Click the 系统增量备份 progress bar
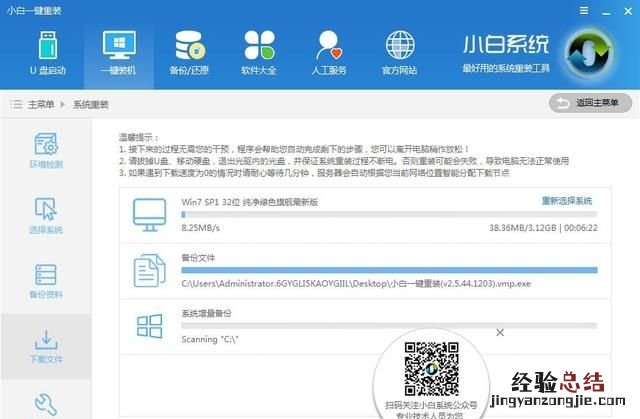Screen dimensions: 640x419 point(389,326)
